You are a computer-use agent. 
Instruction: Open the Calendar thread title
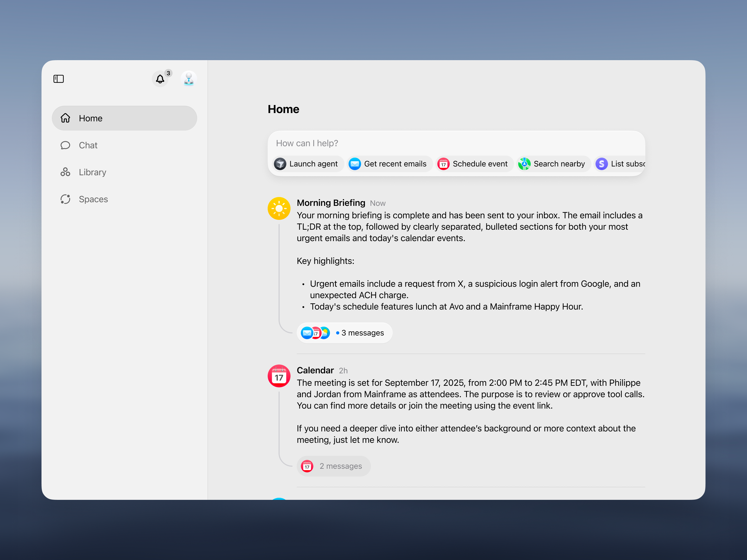point(315,370)
